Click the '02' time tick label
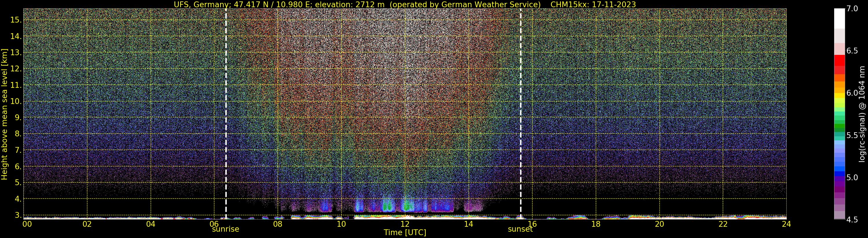Screen dimensions: 868x238 click(87, 224)
